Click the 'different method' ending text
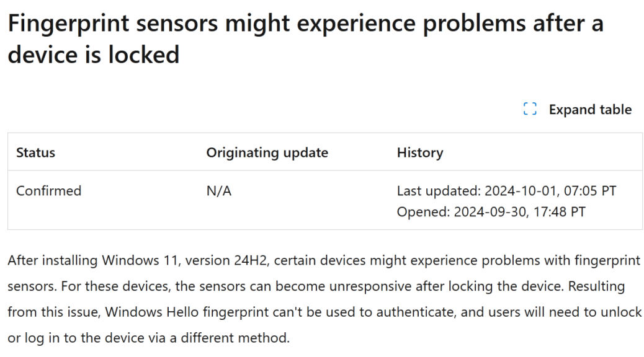This screenshot has height=357, width=644. pos(235,338)
